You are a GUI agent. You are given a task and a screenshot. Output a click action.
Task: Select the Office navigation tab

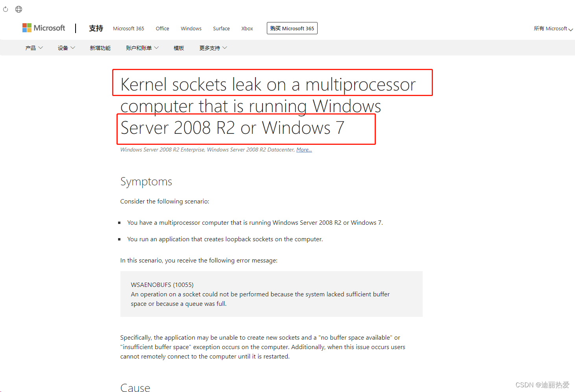[x=162, y=28]
